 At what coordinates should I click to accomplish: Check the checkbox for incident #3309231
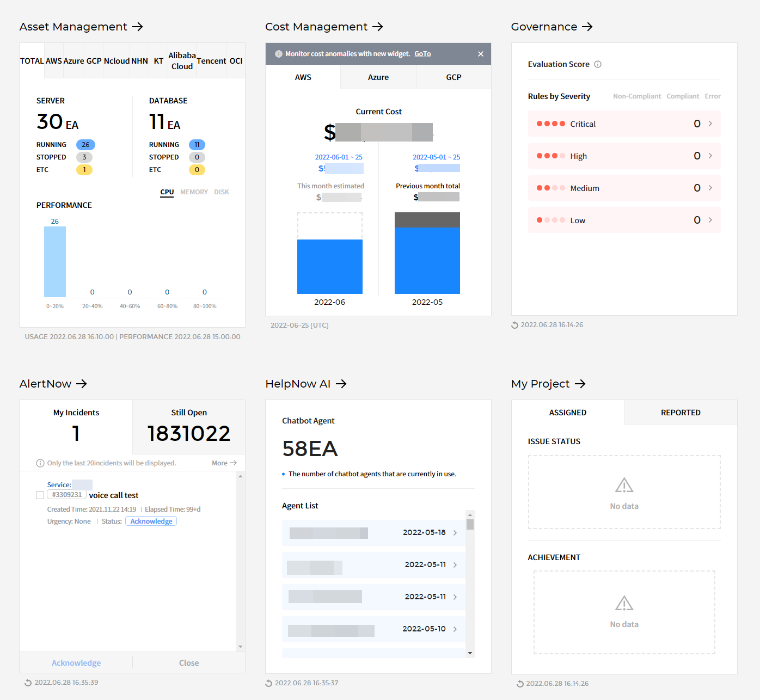pyautogui.click(x=40, y=495)
